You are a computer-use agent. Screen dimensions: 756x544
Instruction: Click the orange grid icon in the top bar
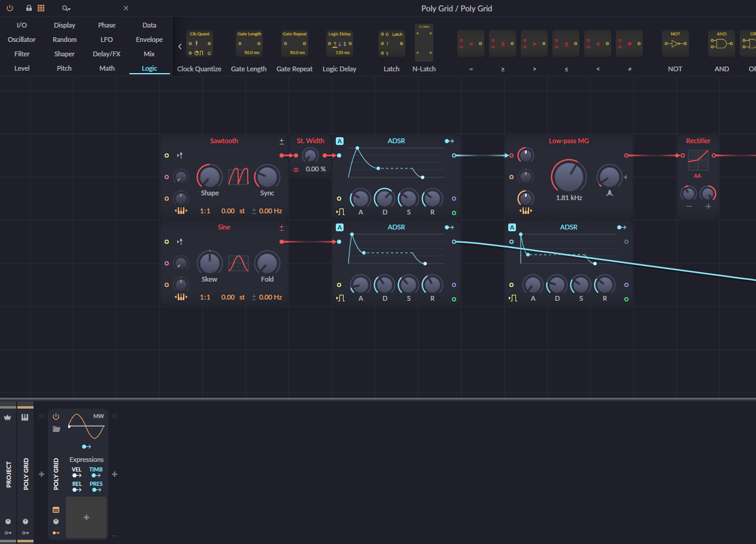(41, 8)
